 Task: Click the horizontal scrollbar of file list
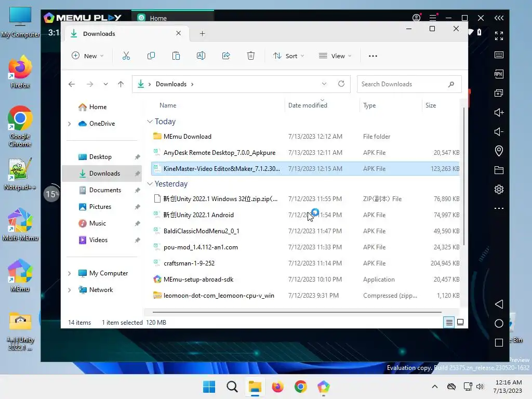(x=297, y=312)
